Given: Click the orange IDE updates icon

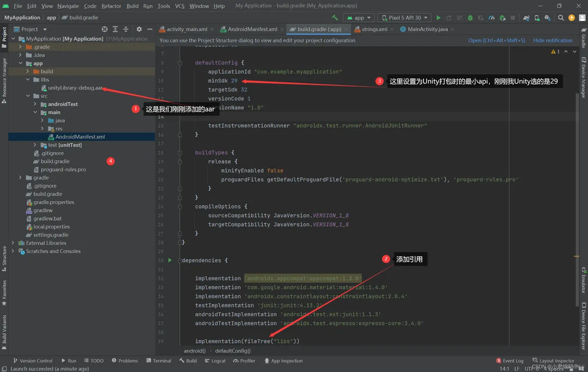Looking at the screenshot, I should (572, 17).
